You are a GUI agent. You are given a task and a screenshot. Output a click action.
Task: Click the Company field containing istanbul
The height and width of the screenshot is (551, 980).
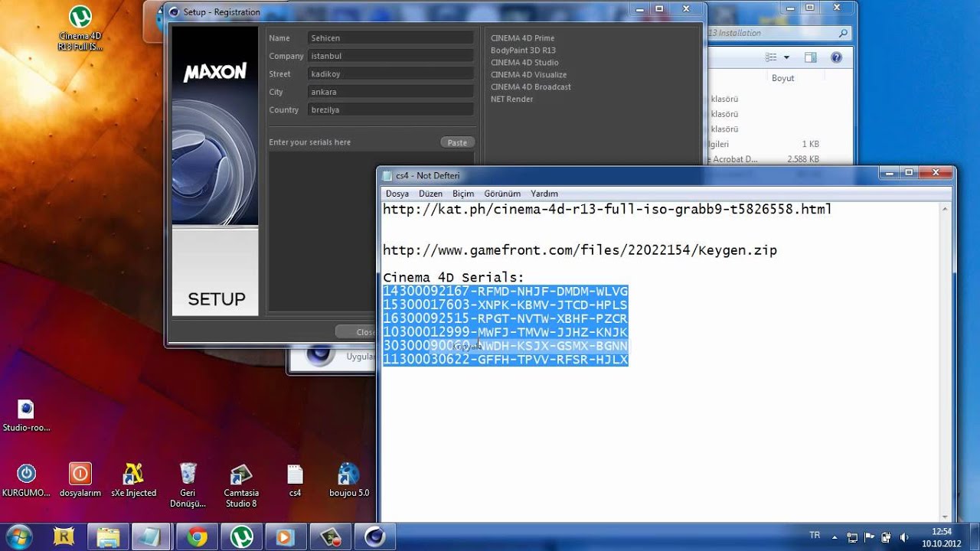click(390, 56)
